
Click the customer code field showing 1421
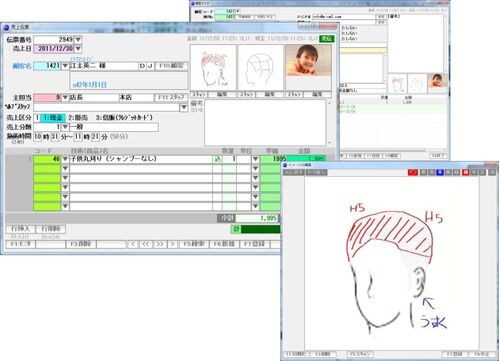48,66
